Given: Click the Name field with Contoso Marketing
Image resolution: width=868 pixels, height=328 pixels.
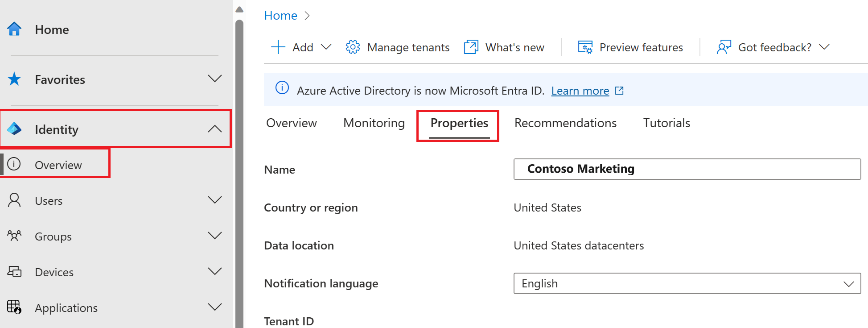Looking at the screenshot, I should coord(687,169).
